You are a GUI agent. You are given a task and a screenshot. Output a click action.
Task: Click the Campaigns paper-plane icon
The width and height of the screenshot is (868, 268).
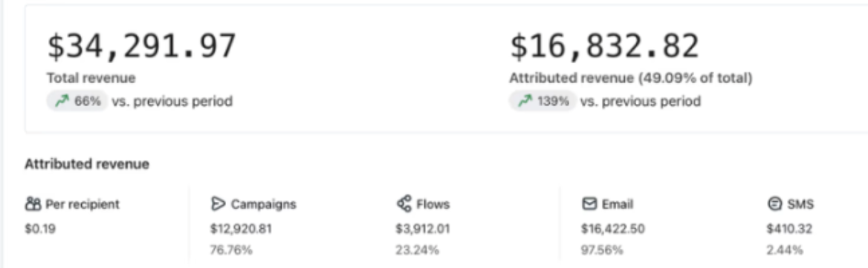click(x=218, y=204)
